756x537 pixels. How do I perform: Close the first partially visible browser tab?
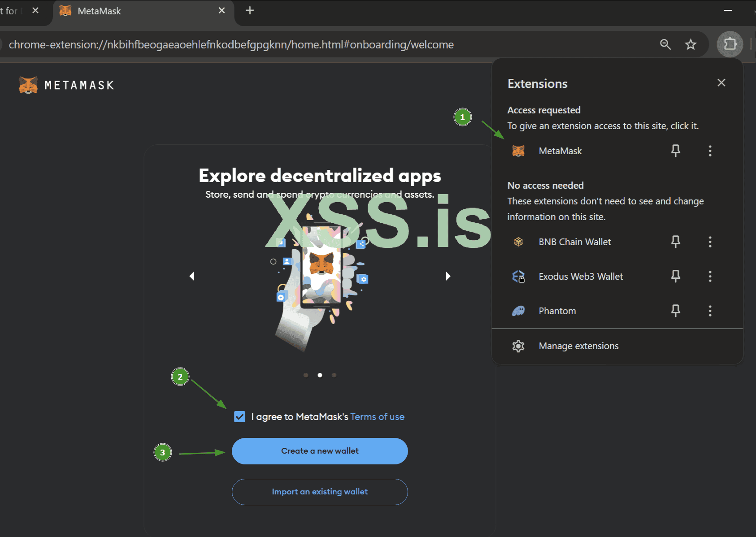pos(35,10)
